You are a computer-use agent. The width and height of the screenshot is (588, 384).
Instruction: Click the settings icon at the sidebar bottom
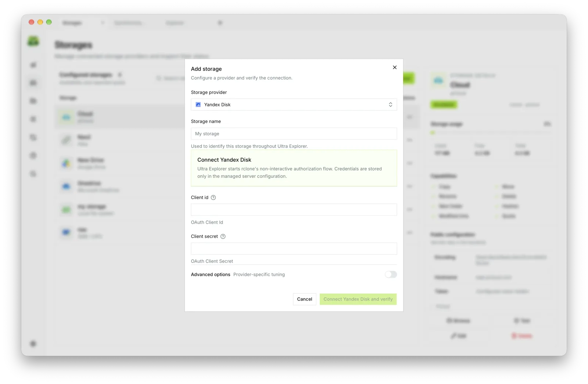(33, 344)
